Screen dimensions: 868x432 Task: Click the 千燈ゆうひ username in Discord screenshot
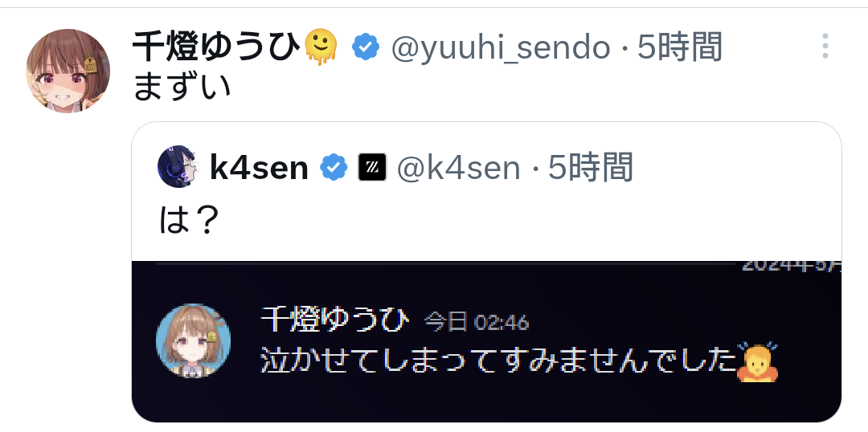tap(335, 320)
